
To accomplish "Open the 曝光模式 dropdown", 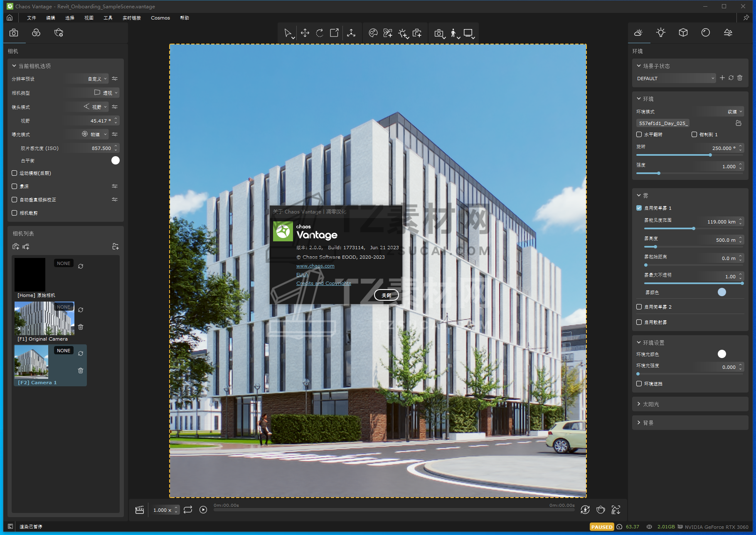I will pos(86,134).
